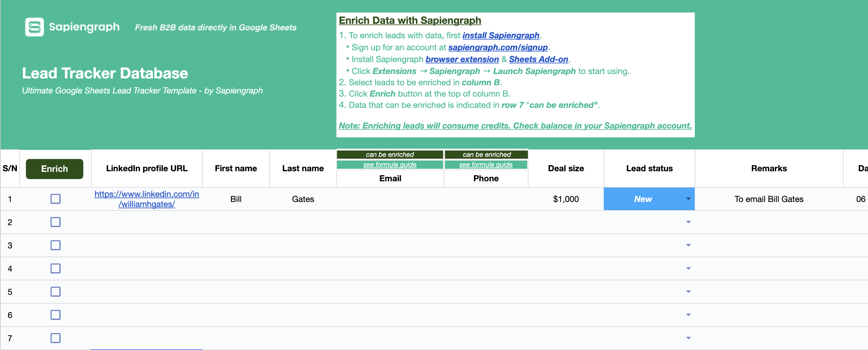This screenshot has width=868, height=350.
Task: Select serial number 3 cell
Action: pos(10,246)
